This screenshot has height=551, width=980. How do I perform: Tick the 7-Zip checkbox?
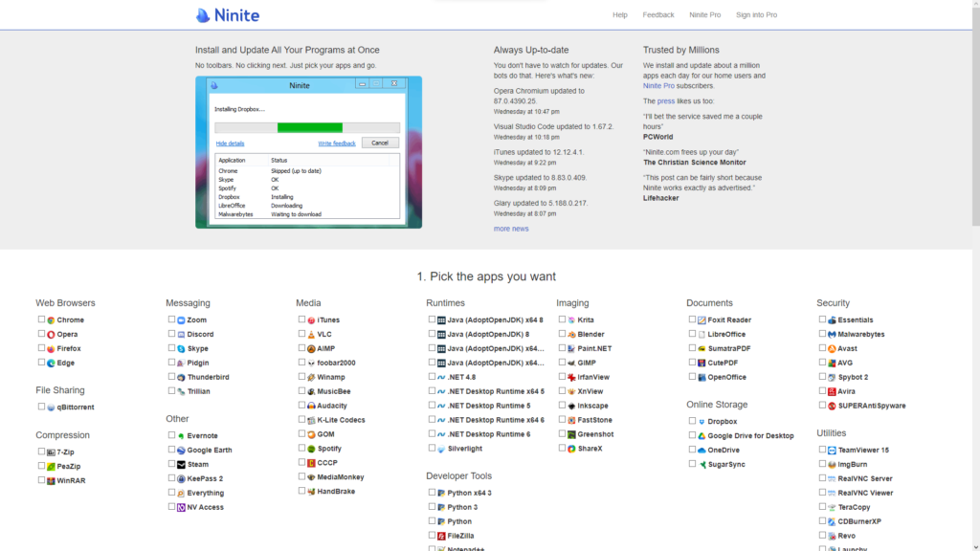tap(41, 452)
